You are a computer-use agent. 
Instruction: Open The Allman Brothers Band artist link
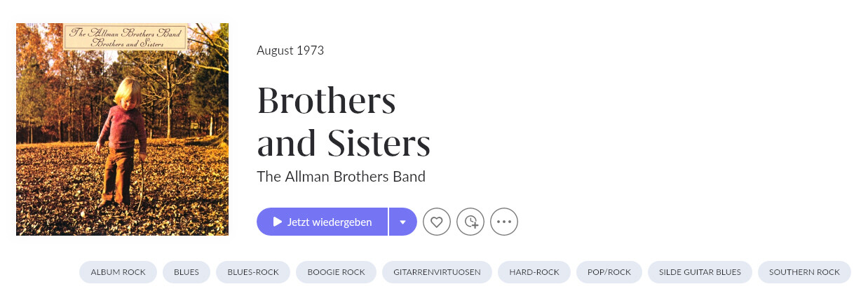click(341, 176)
